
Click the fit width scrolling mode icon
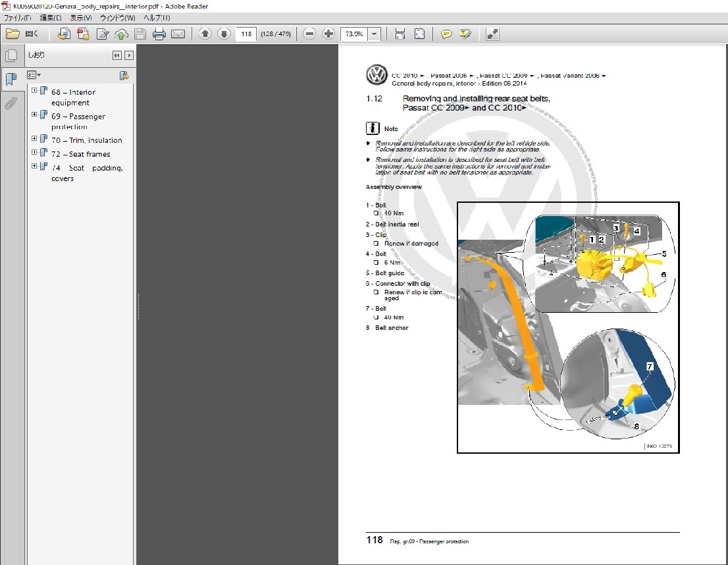click(x=400, y=34)
